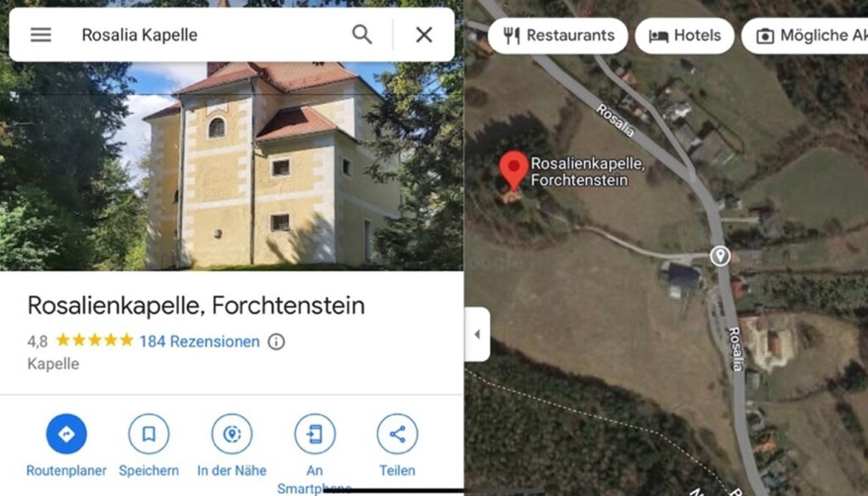Click the Routenplaner directions icon
Viewport: 868px width, 496px height.
(x=66, y=433)
